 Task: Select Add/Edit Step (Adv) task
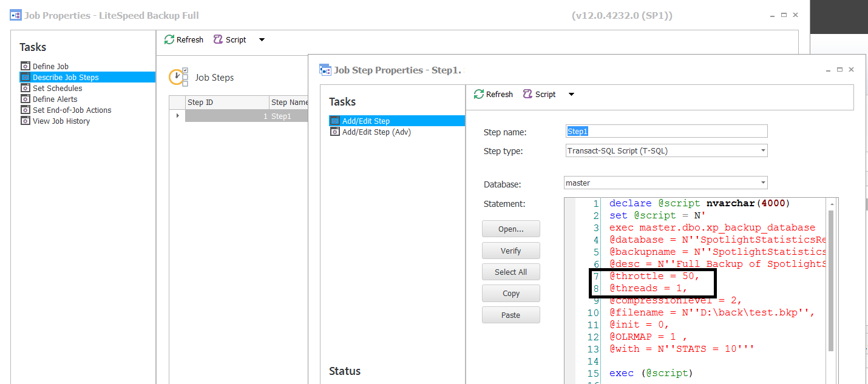376,132
